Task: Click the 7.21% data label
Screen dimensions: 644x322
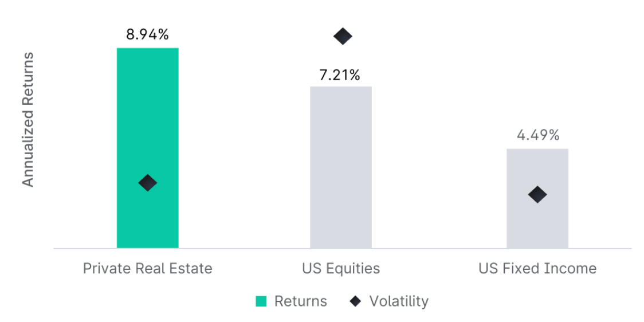Action: [340, 74]
